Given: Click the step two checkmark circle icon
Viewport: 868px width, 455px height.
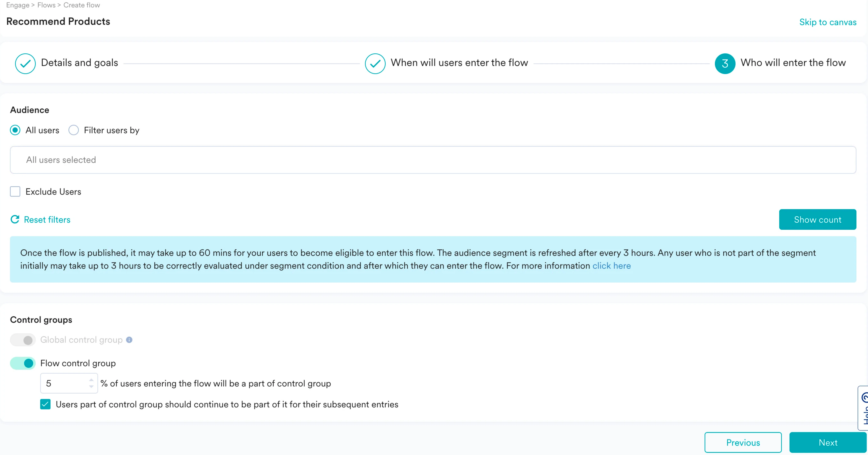Looking at the screenshot, I should pyautogui.click(x=375, y=63).
